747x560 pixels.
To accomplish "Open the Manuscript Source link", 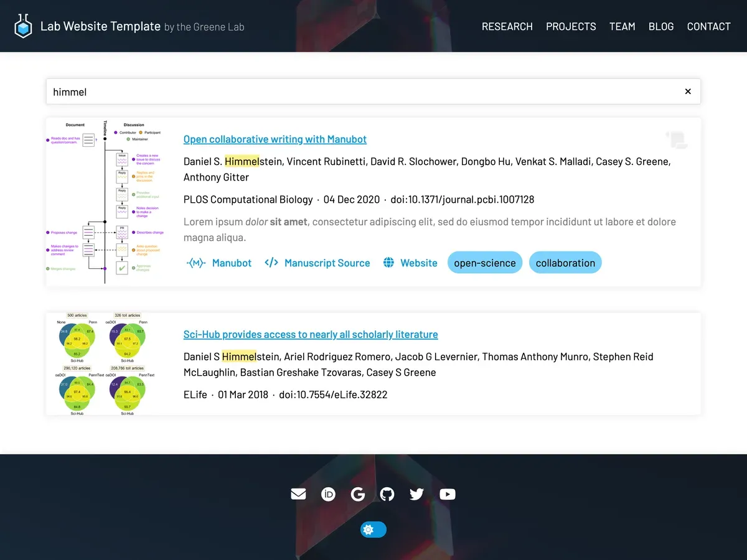I will pyautogui.click(x=317, y=263).
